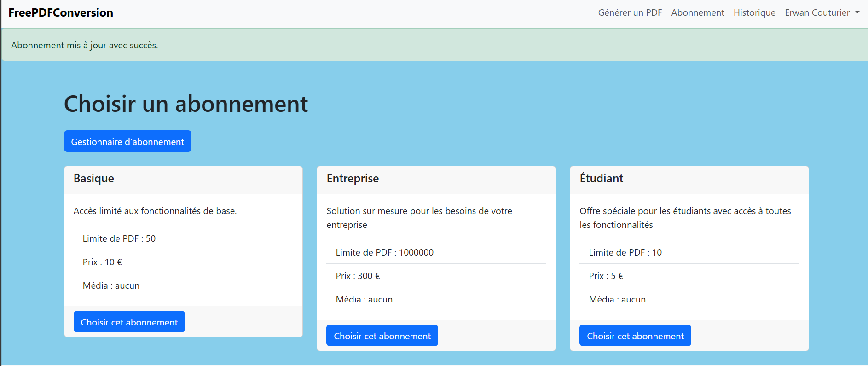The width and height of the screenshot is (868, 366).
Task: Select the Basique card title
Action: [94, 179]
